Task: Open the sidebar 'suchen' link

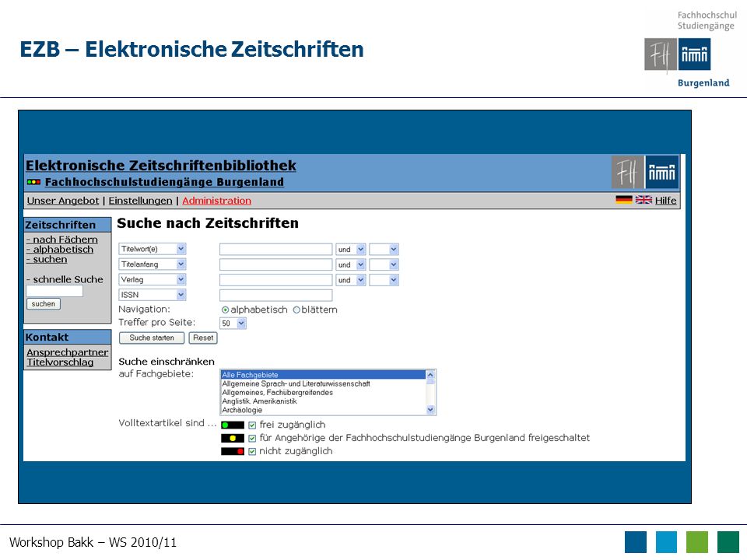Action: coord(47,260)
